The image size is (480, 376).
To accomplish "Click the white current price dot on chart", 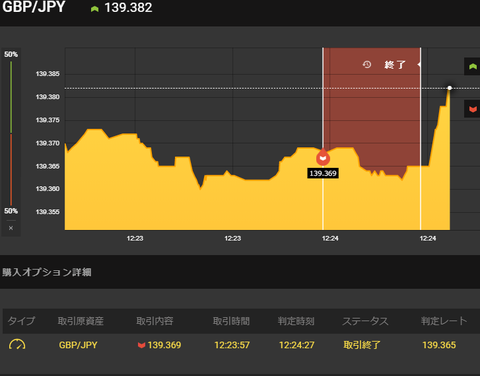I will point(450,88).
